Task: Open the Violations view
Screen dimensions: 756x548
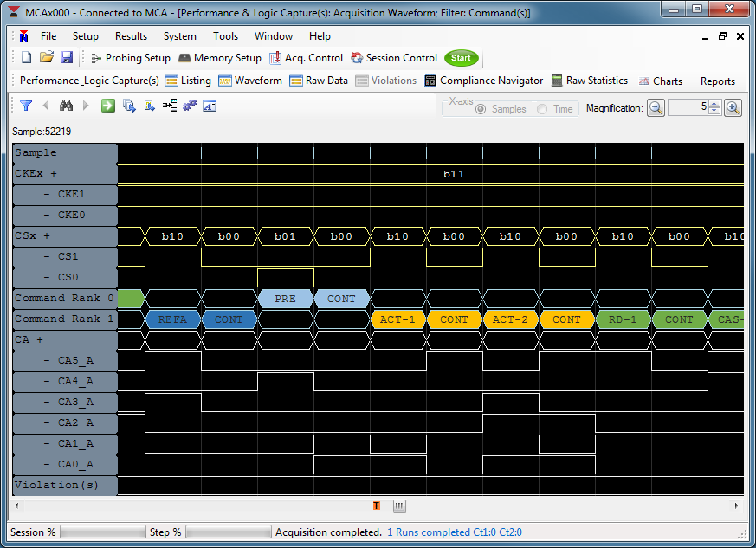Action: tap(385, 81)
